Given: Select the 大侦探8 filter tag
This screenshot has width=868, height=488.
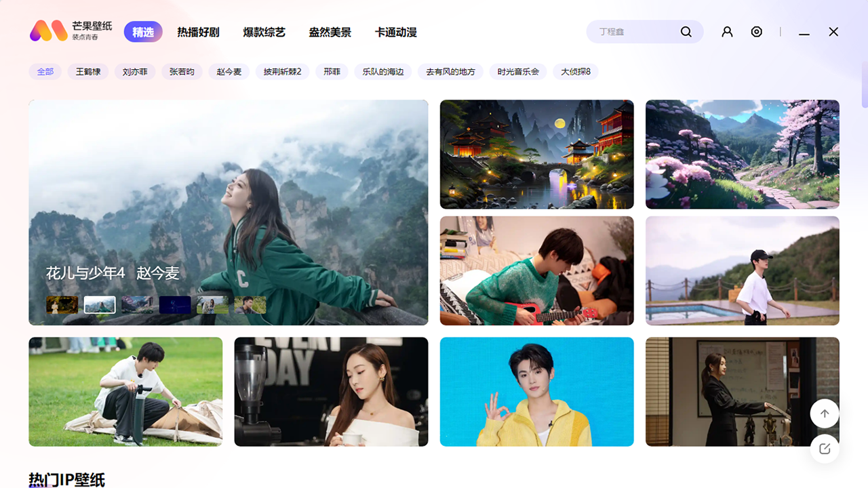Looking at the screenshot, I should pyautogui.click(x=575, y=71).
